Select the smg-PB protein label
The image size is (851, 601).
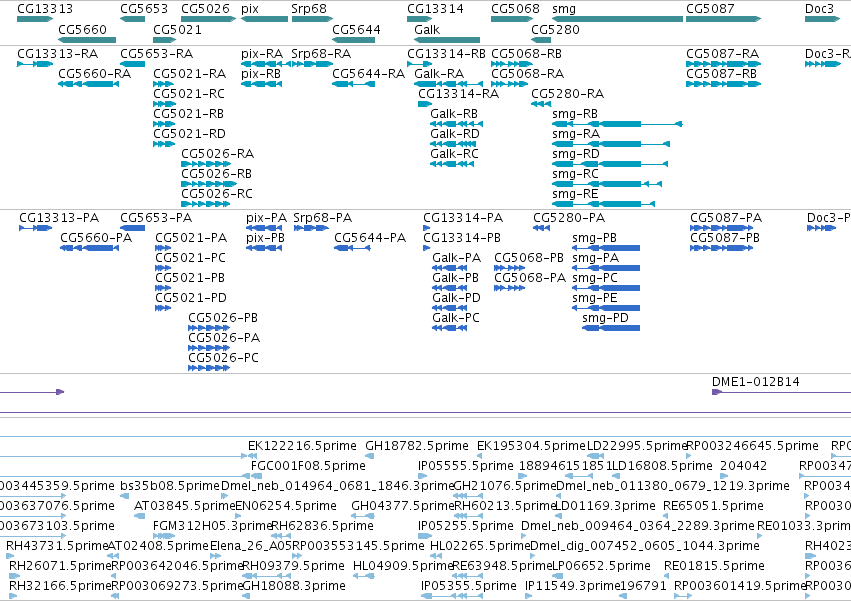point(594,238)
